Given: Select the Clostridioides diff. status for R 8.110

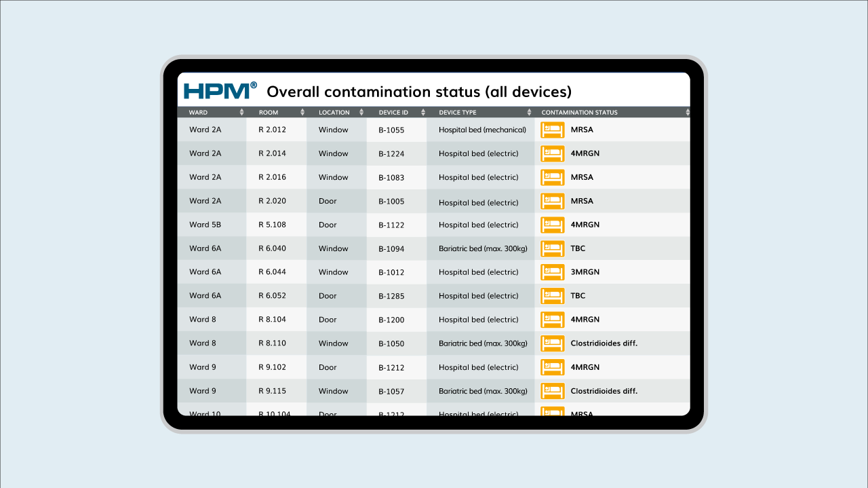Looking at the screenshot, I should tap(604, 343).
